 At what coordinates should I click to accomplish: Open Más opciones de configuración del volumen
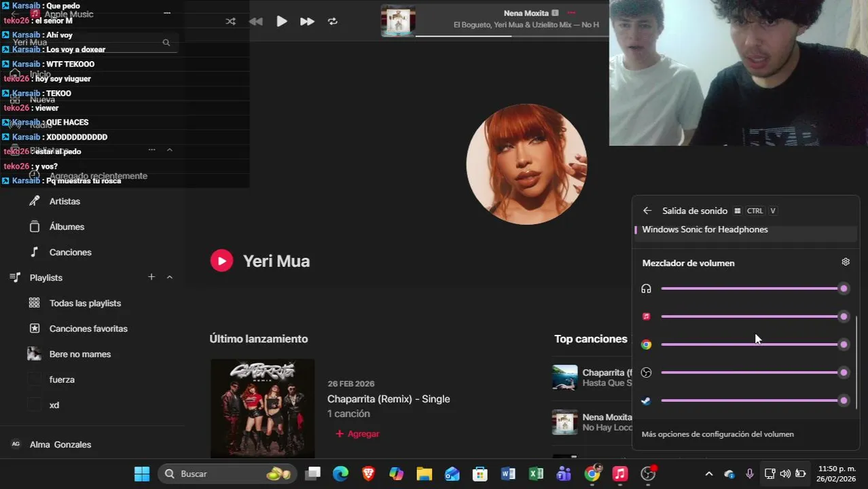717,434
